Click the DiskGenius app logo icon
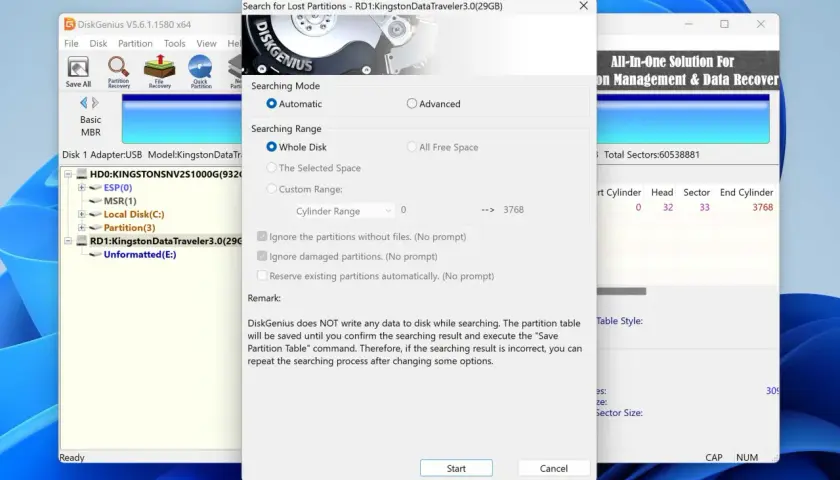 tap(70, 24)
